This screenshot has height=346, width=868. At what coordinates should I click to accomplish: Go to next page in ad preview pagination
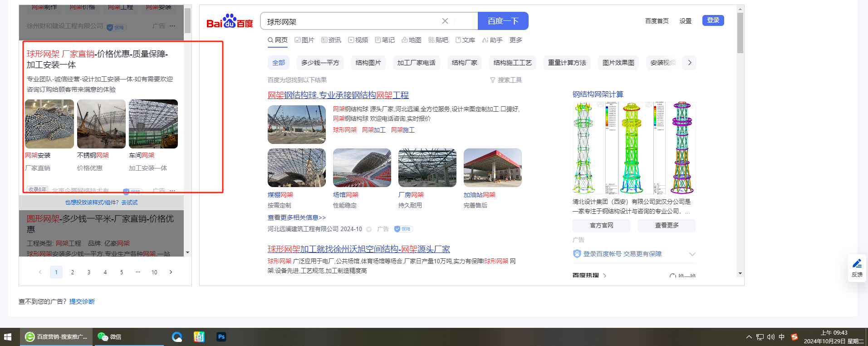tap(171, 272)
